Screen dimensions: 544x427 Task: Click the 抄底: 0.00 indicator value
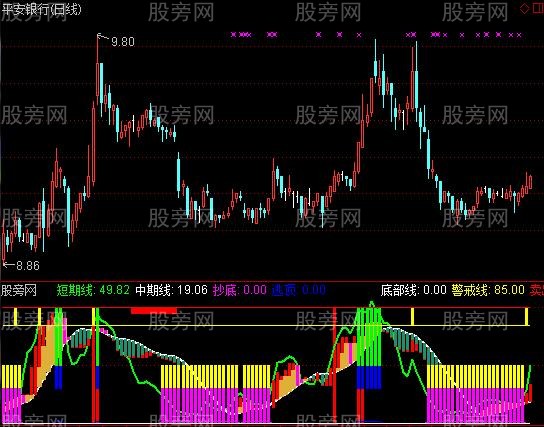point(240,290)
